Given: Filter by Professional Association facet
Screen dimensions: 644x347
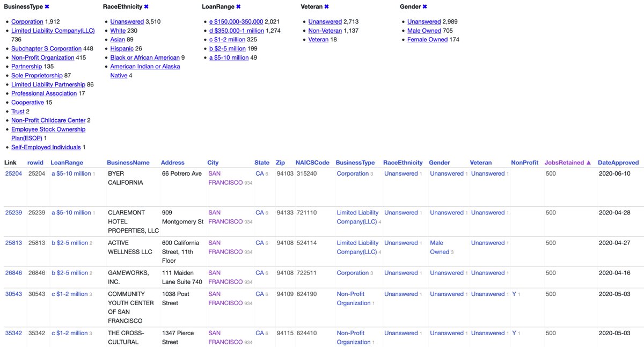Looking at the screenshot, I should click(44, 93).
